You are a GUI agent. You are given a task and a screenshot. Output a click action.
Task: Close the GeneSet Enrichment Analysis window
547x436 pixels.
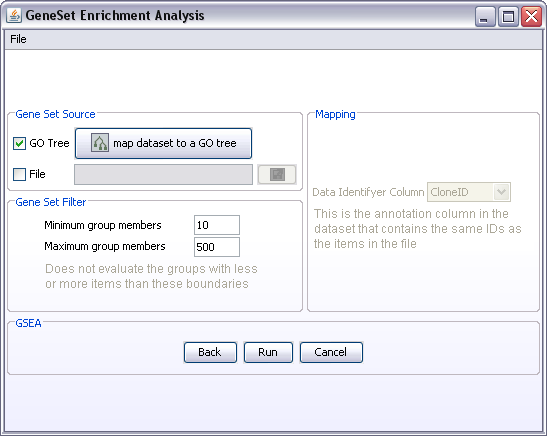click(x=531, y=16)
